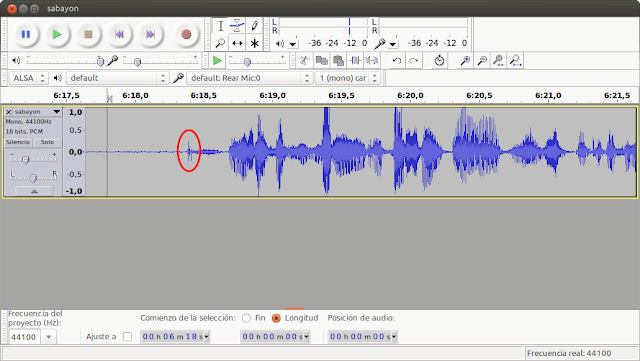The image size is (640, 361).
Task: Select the Multi-tool (asterisk) mode
Action: (254, 43)
